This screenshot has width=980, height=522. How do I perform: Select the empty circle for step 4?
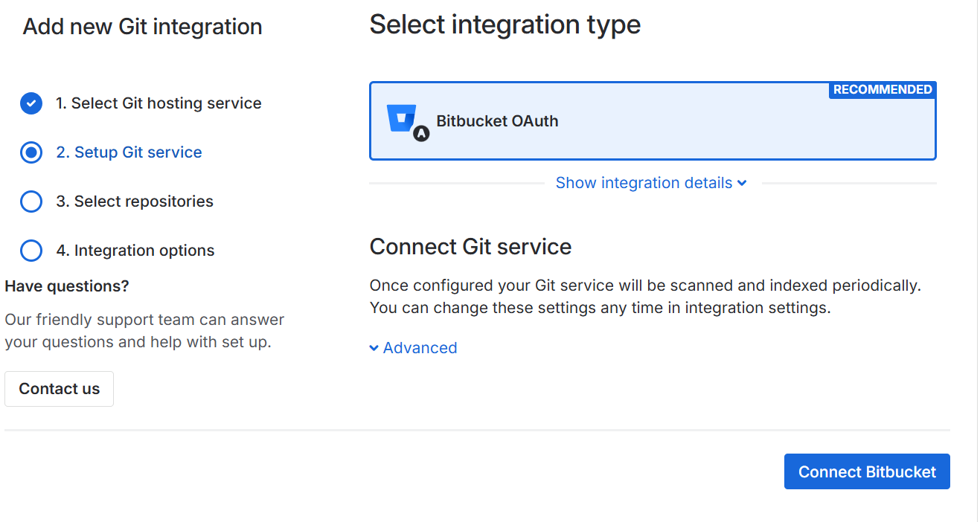click(x=31, y=251)
